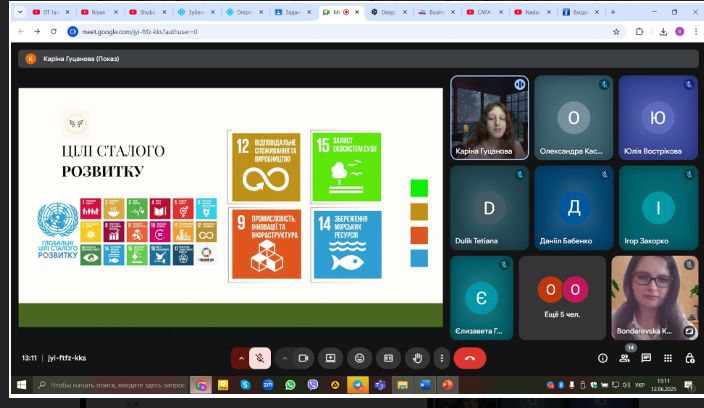Open File Explorer from the taskbar

[x=402, y=385]
